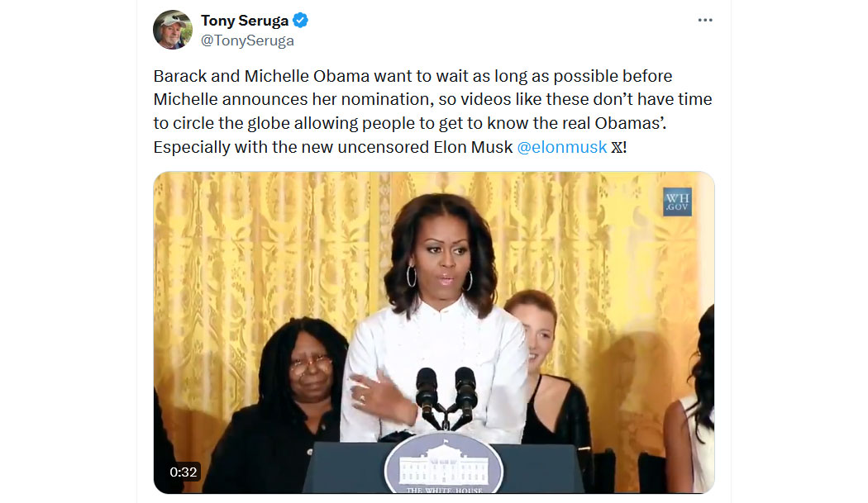868x503 pixels.
Task: Click the 0:32 video duration badge
Action: pyautogui.click(x=184, y=472)
